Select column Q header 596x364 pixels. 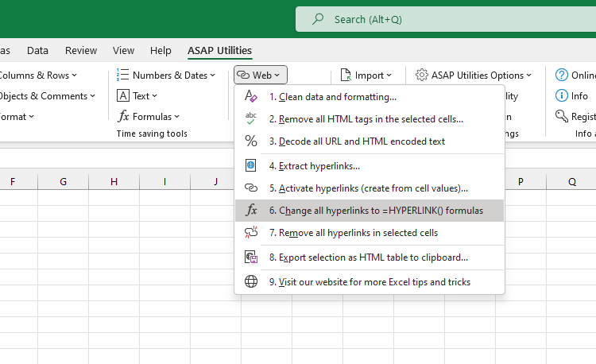tap(571, 182)
